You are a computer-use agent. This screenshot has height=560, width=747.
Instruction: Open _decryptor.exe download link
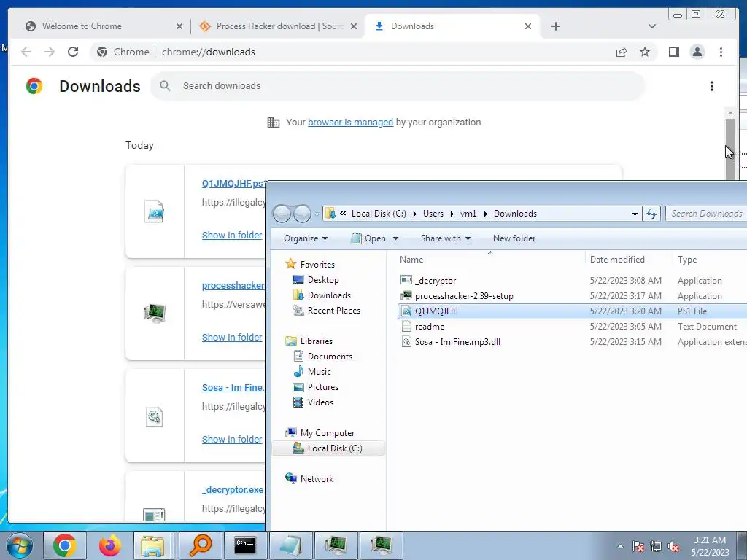[x=233, y=489]
